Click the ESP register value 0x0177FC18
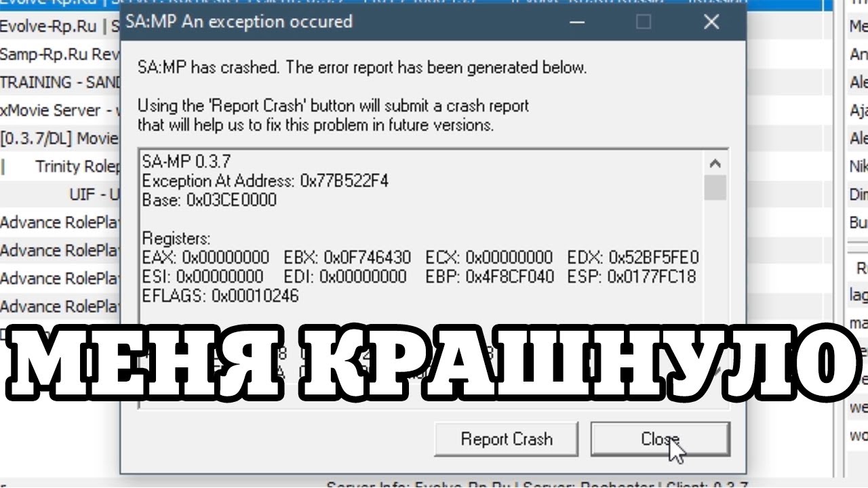Viewport: 868px width, 488px height. 652,277
